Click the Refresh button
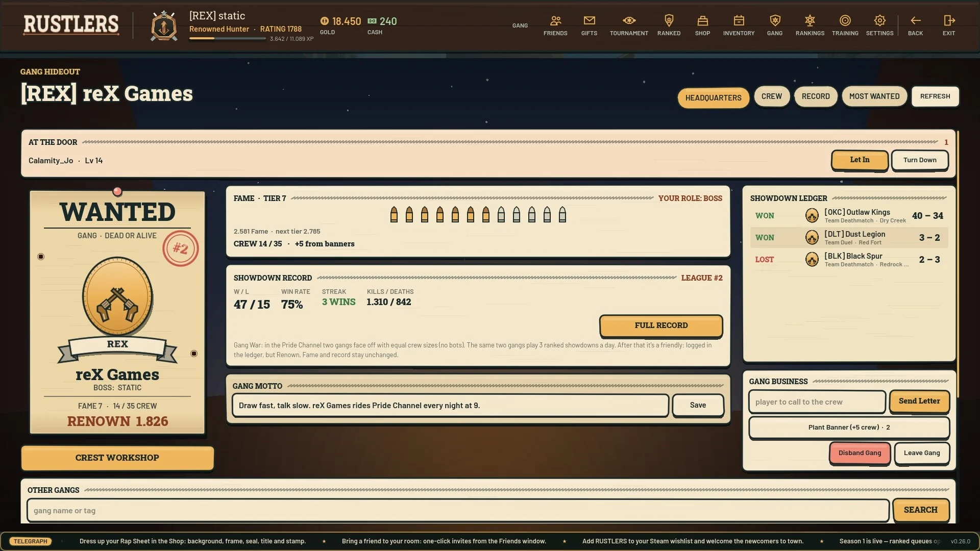The image size is (980, 551). [x=935, y=96]
